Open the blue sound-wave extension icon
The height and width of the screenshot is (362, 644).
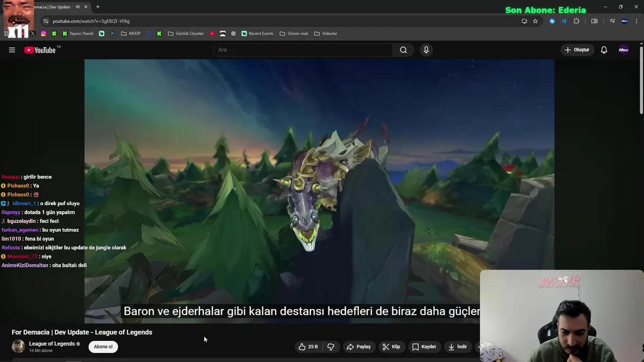click(564, 21)
